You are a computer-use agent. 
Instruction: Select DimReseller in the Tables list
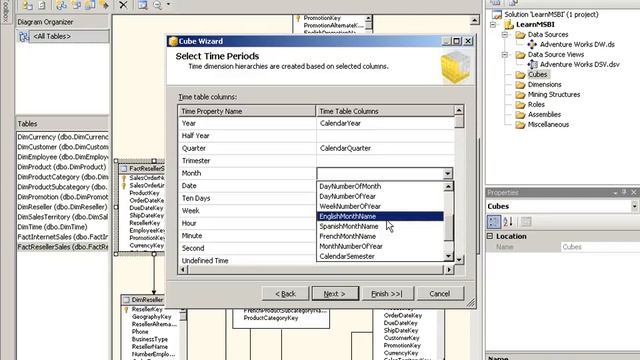pos(63,207)
